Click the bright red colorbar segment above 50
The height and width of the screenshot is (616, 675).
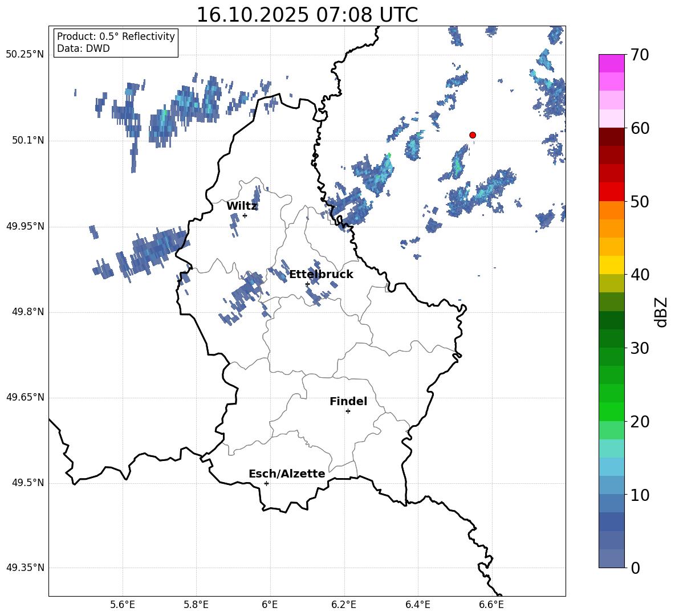(x=612, y=192)
